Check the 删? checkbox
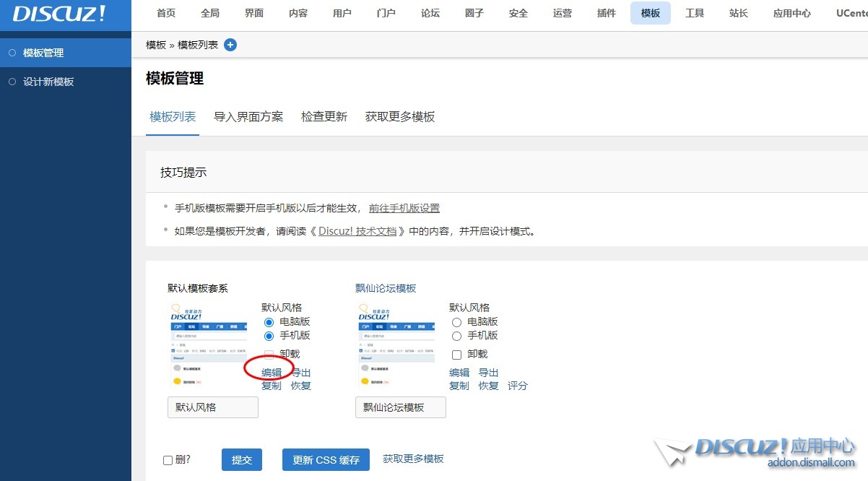Viewport: 868px width, 481px height. pyautogui.click(x=168, y=460)
